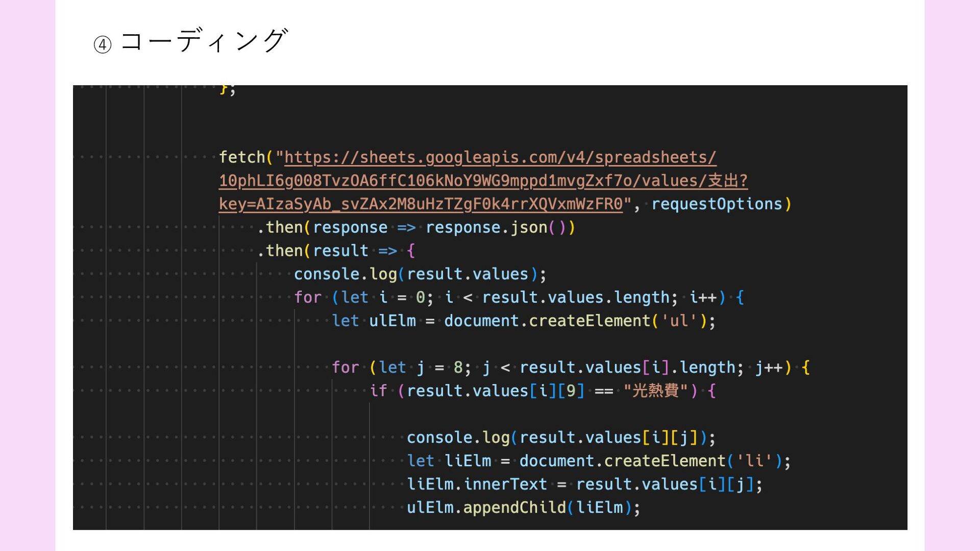Click the inner for loop with j = 8

(345, 367)
